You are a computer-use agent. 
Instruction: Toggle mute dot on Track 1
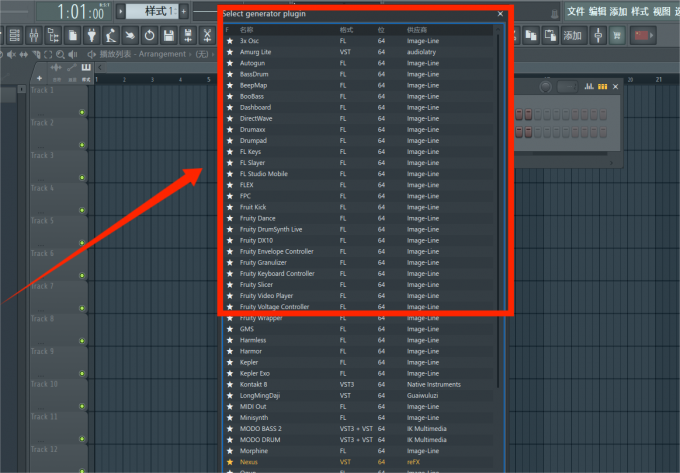[x=82, y=112]
